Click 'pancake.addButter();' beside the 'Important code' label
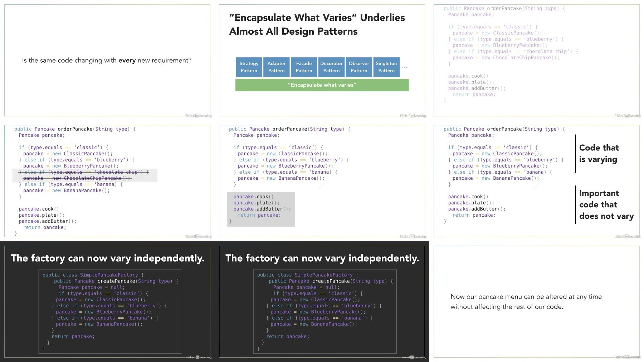This screenshot has height=362, width=644. click(x=477, y=209)
